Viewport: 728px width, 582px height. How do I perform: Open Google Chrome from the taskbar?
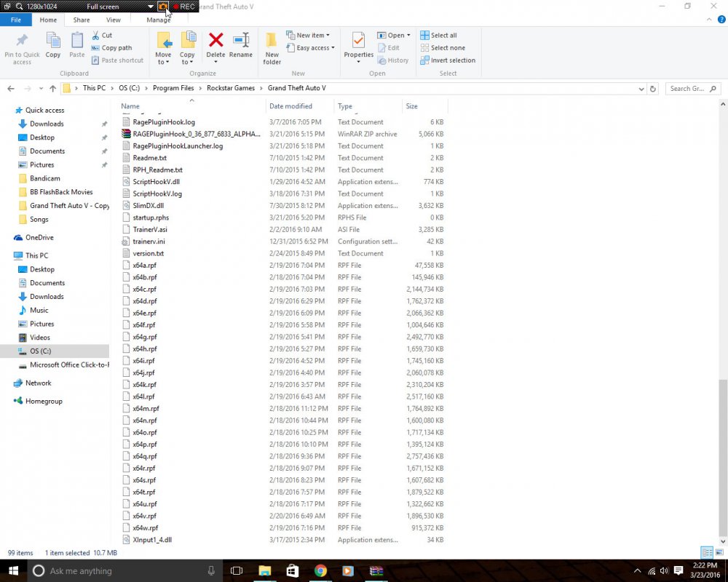(x=320, y=570)
